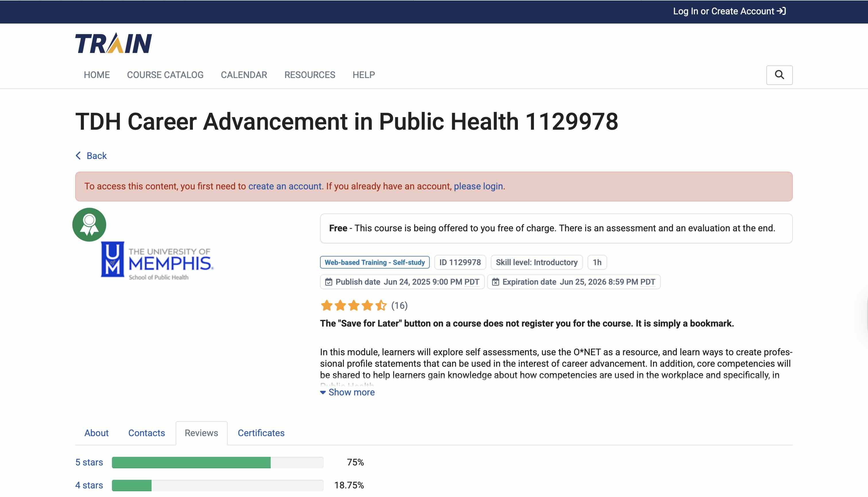
Task: Click the TRAIN logo
Action: (113, 43)
